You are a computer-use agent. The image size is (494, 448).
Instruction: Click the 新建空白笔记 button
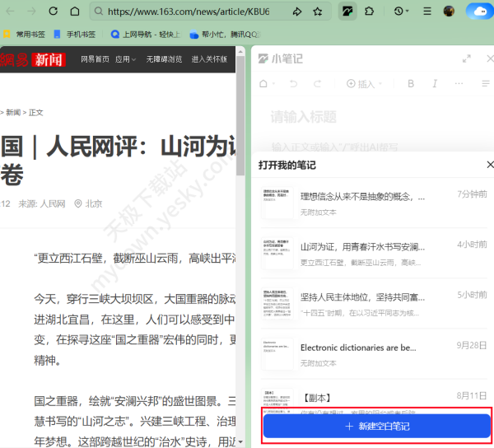tap(376, 427)
